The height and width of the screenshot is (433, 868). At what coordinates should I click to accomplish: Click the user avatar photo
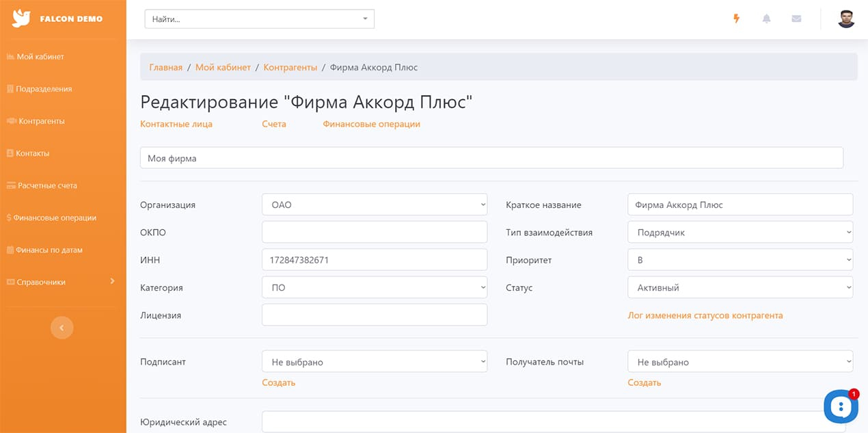pos(846,19)
